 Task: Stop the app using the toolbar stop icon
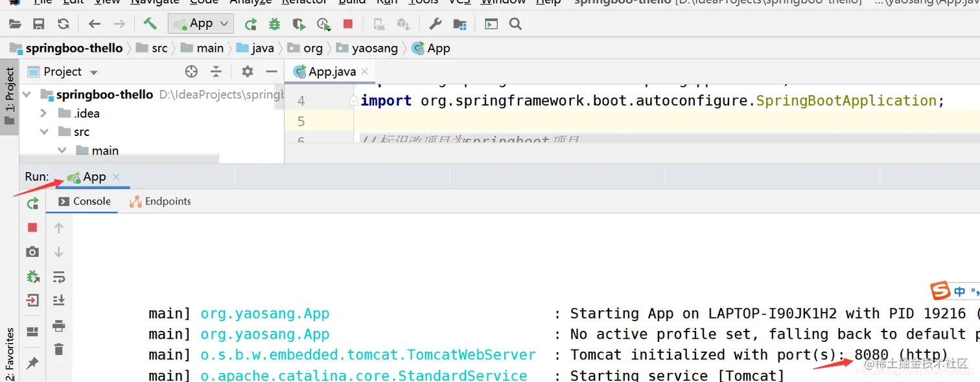[348, 24]
